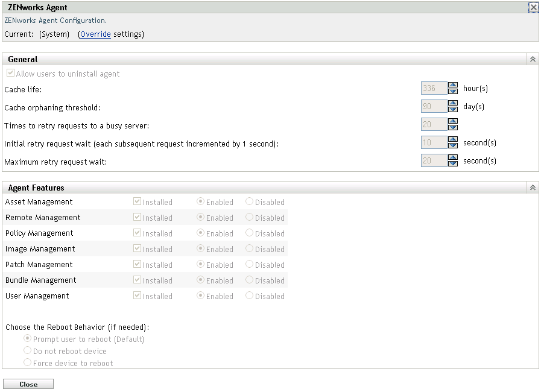Select Force device to reboot option
The height and width of the screenshot is (392, 541).
click(27, 363)
